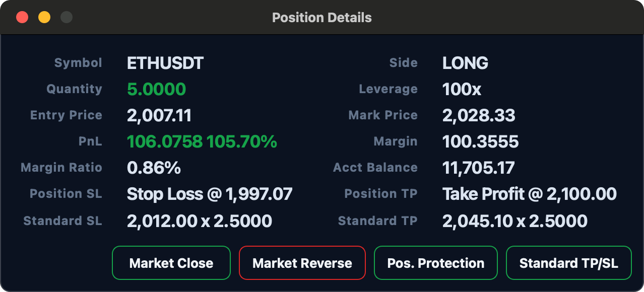Click the Symbol label
This screenshot has width=644, height=292.
coord(78,63)
